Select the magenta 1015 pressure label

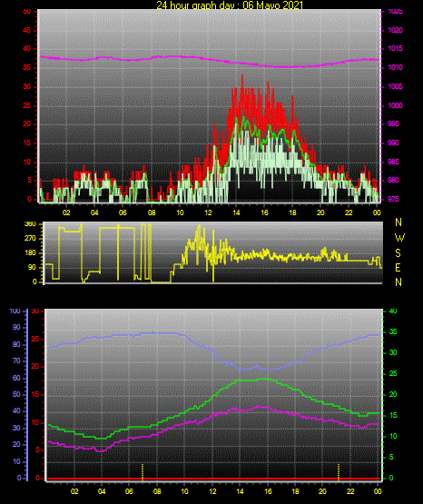pos(395,48)
